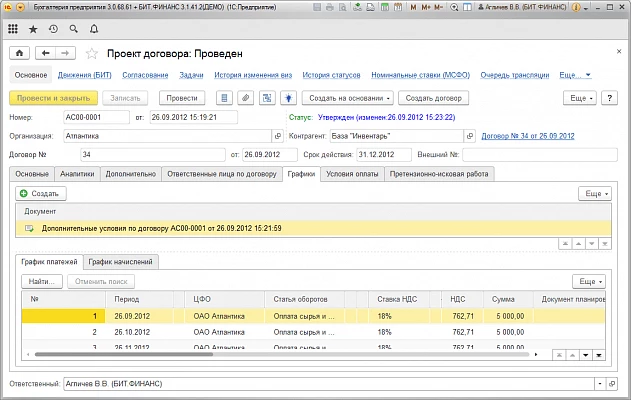Screen dimensions: 631x400
Task: Click save diskette icon in title bar
Action: click(x=317, y=7)
